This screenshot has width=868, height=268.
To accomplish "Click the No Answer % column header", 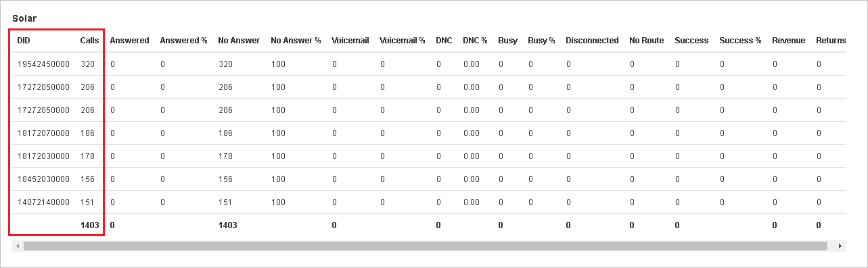I will tap(296, 41).
